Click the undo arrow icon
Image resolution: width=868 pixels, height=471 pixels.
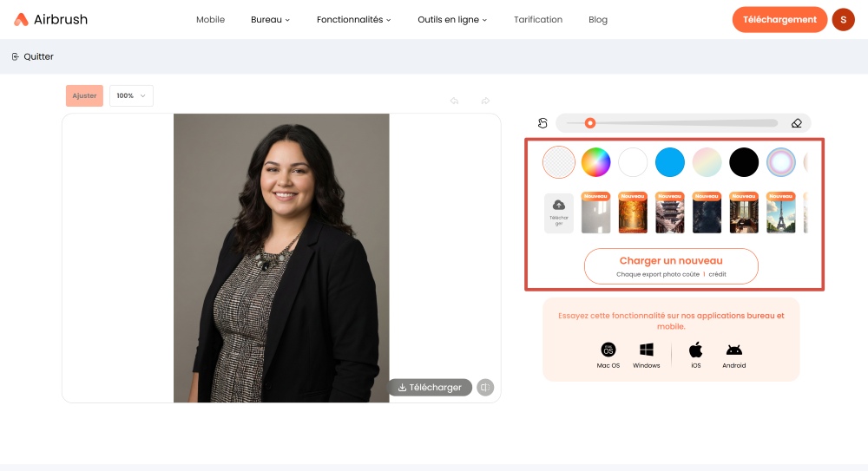454,101
